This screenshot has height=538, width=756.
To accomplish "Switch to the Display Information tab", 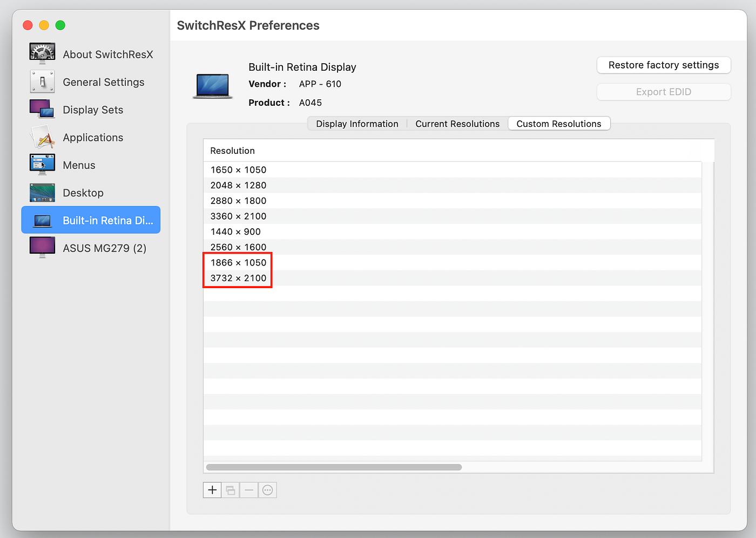I will tap(356, 124).
